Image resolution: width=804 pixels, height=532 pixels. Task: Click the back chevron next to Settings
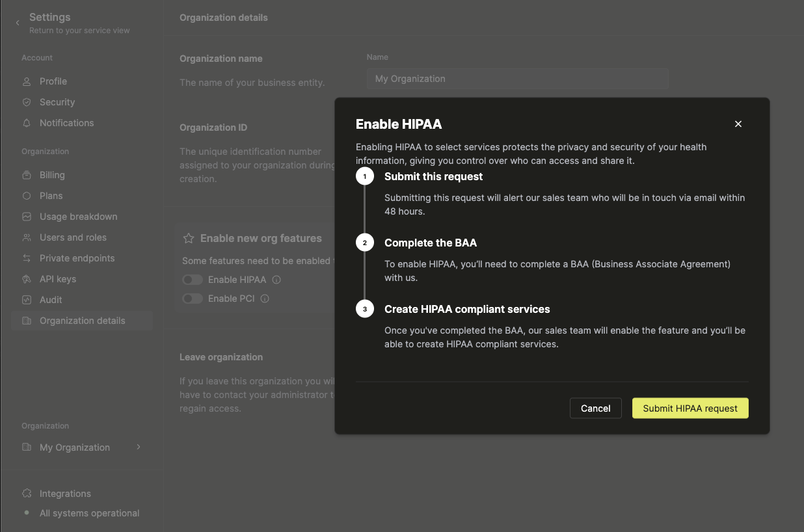point(17,21)
